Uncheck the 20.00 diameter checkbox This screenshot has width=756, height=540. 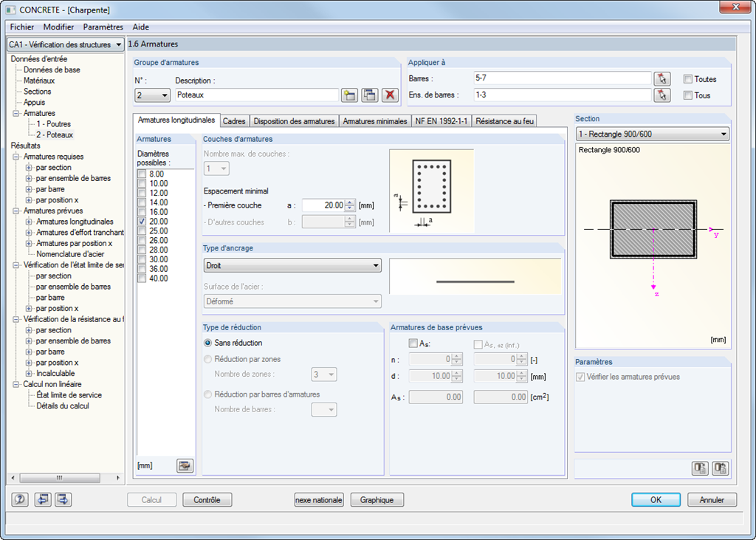coord(142,222)
